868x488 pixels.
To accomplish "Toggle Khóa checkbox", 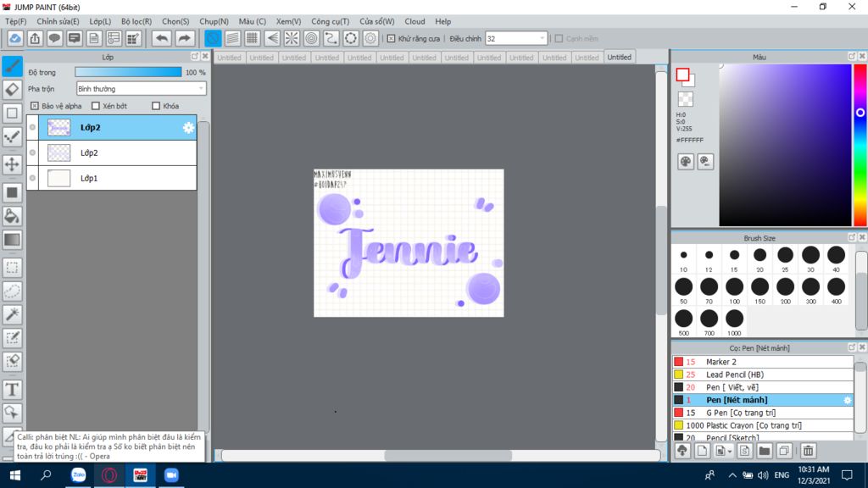I will point(156,106).
